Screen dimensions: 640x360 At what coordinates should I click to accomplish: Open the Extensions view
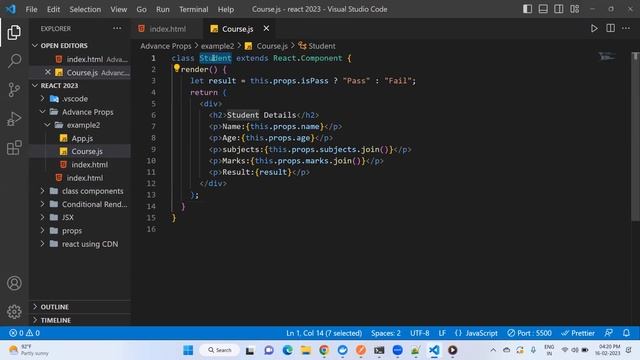point(14,147)
